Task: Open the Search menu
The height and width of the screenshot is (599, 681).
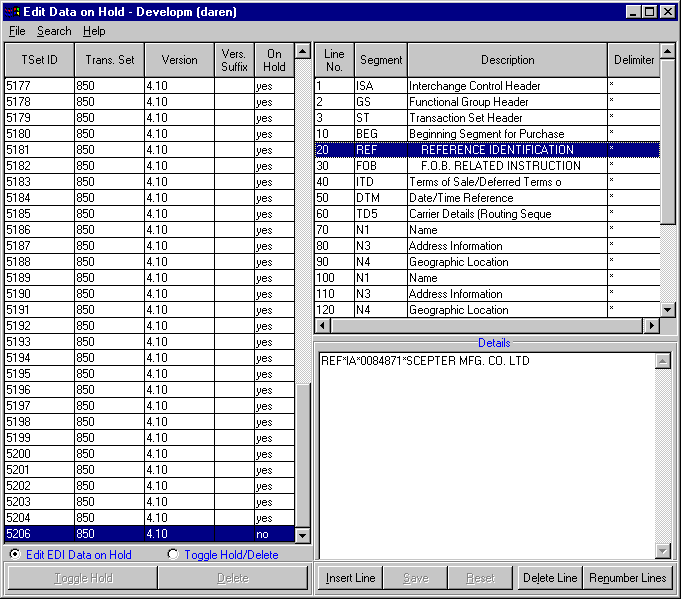Action: (x=54, y=31)
